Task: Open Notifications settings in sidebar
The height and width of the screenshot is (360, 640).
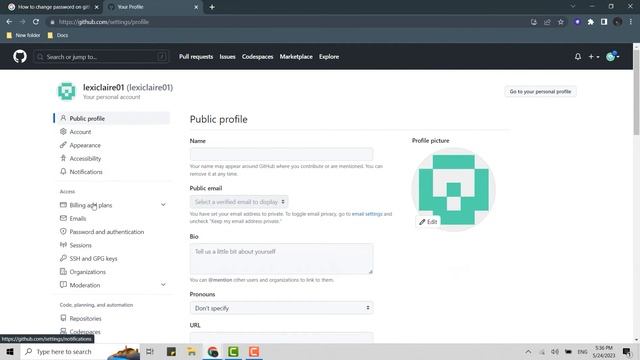Action: (86, 172)
